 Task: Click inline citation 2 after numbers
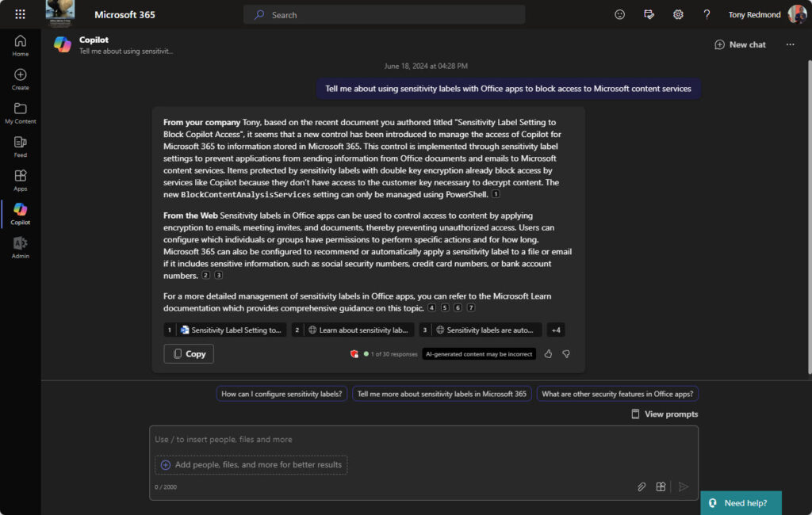205,276
